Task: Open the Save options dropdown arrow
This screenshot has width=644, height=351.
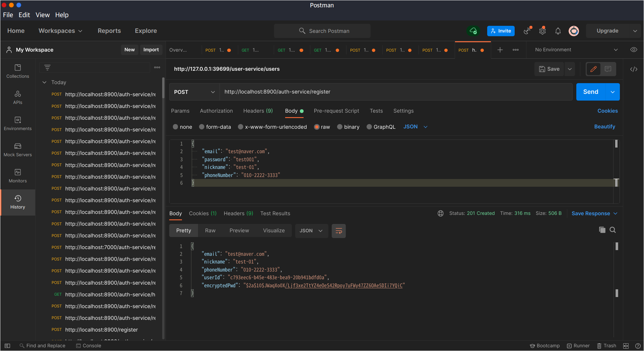Action: tap(570, 69)
